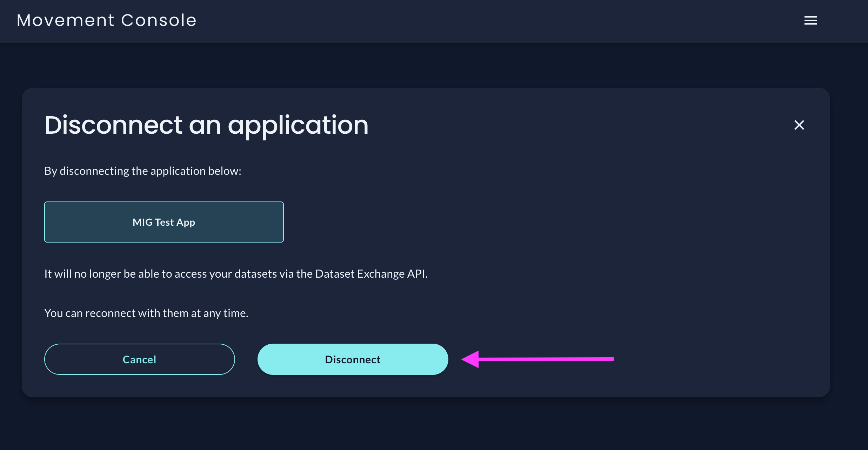Click the Disconnect an application heading
This screenshot has height=450, width=868.
[206, 125]
